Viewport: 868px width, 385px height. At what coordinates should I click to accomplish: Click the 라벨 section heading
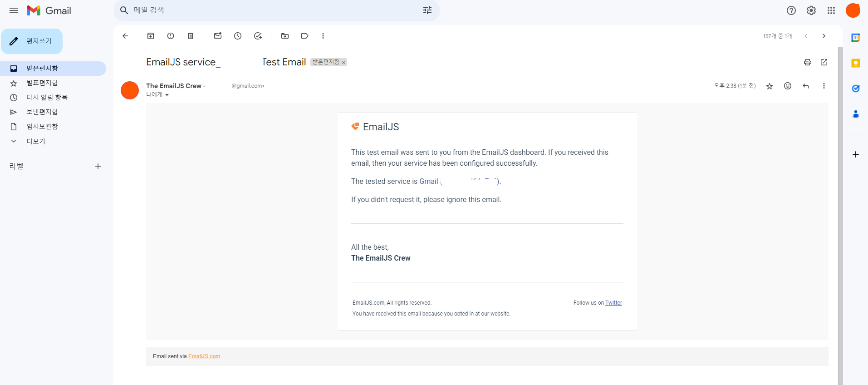[x=16, y=166]
